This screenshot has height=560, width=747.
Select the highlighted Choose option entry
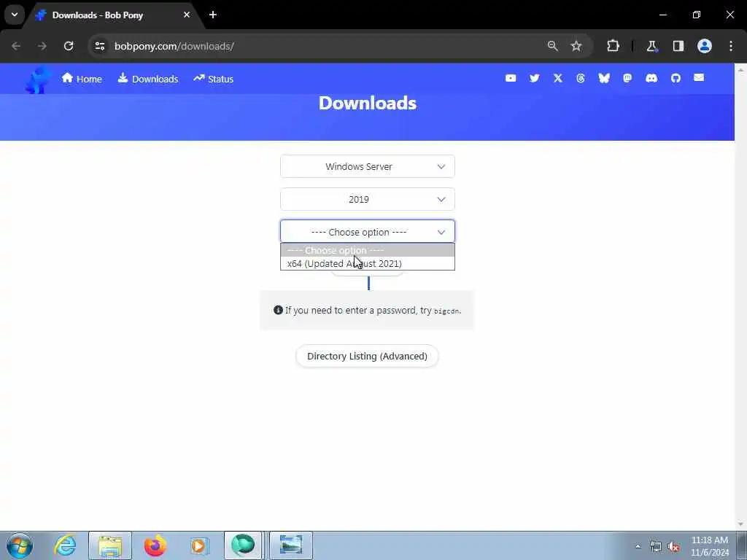(x=368, y=250)
